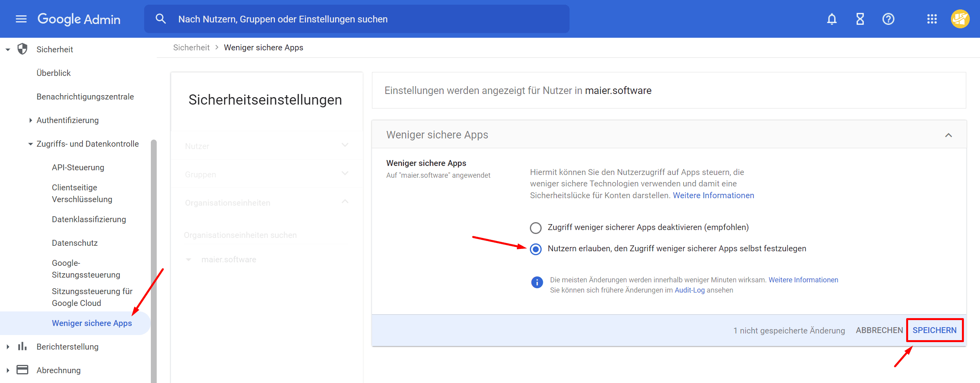Expand the Authentifizierung submenu
This screenshot has height=383, width=980.
coord(31,120)
